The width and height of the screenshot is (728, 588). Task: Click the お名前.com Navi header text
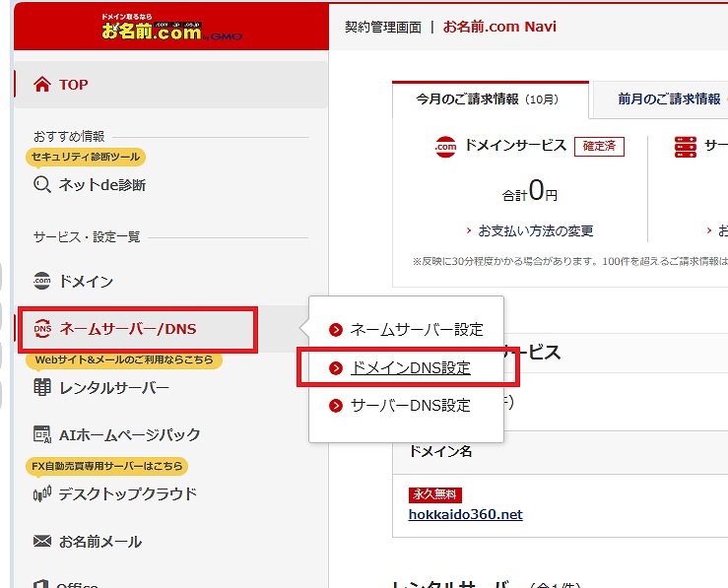point(499,27)
